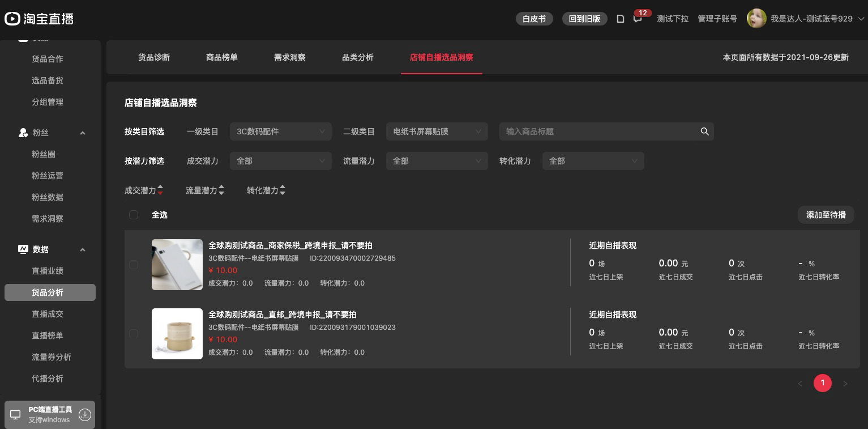This screenshot has width=868, height=429.
Task: Check the 直邮 test product's checkbox
Action: [134, 334]
